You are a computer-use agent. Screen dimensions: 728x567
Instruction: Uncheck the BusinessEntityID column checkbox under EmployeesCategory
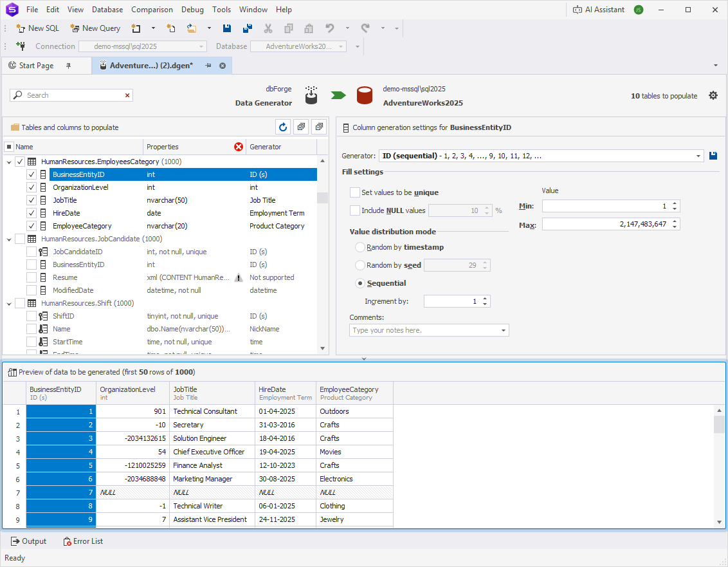31,175
